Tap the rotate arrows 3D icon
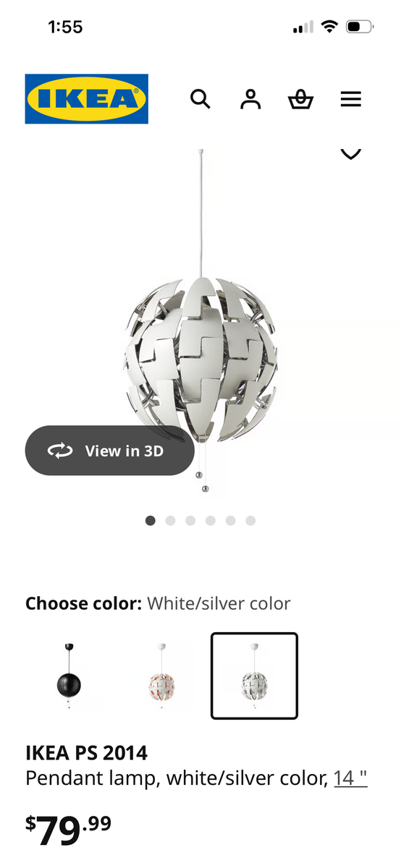The image size is (401, 868). [x=60, y=451]
